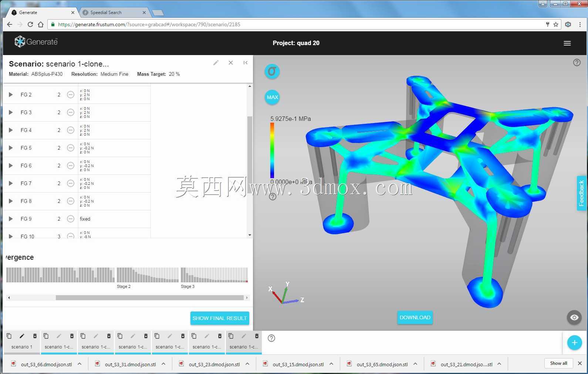Open the Feedback side tab

[582, 193]
